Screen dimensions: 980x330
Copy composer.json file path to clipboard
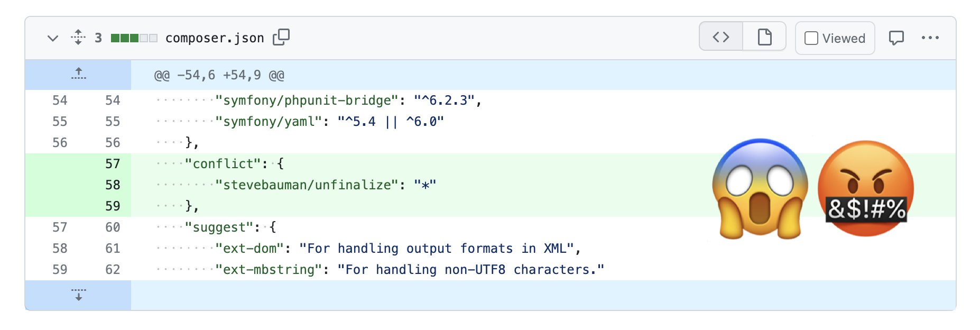[x=281, y=37]
